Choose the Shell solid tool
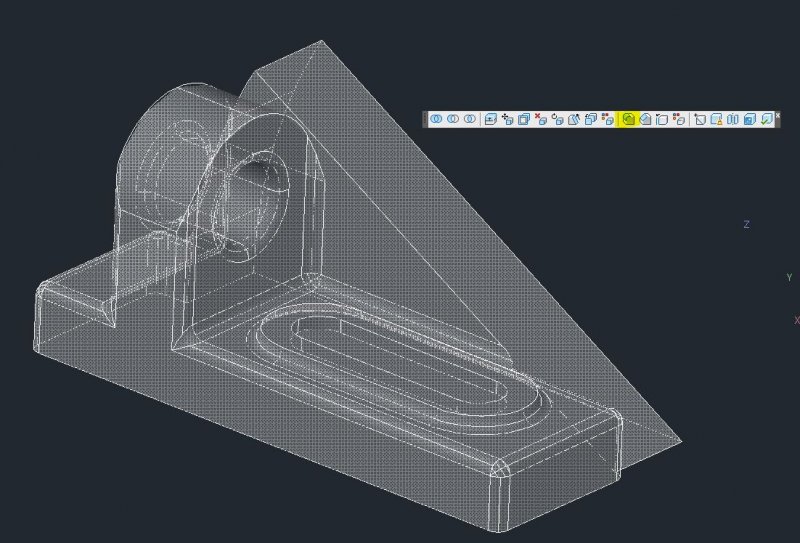 [x=749, y=119]
